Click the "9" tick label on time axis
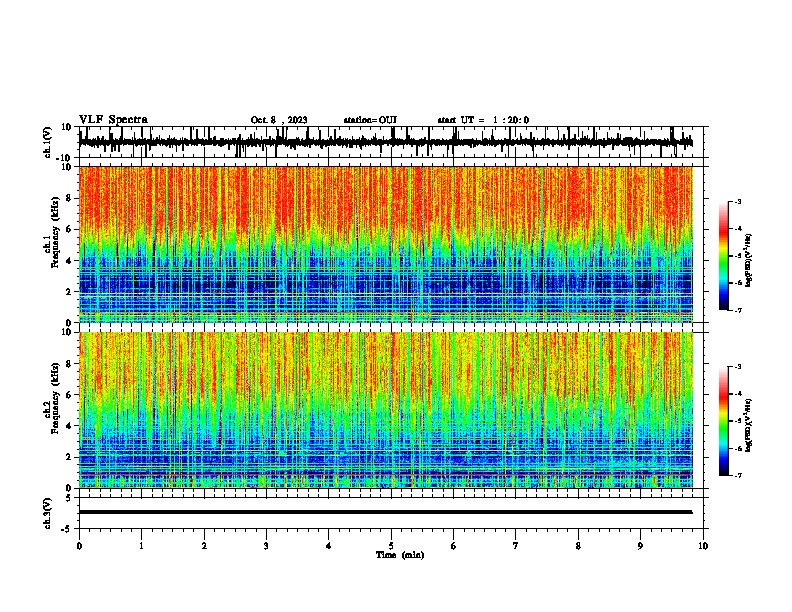792x612 pixels. [640, 546]
